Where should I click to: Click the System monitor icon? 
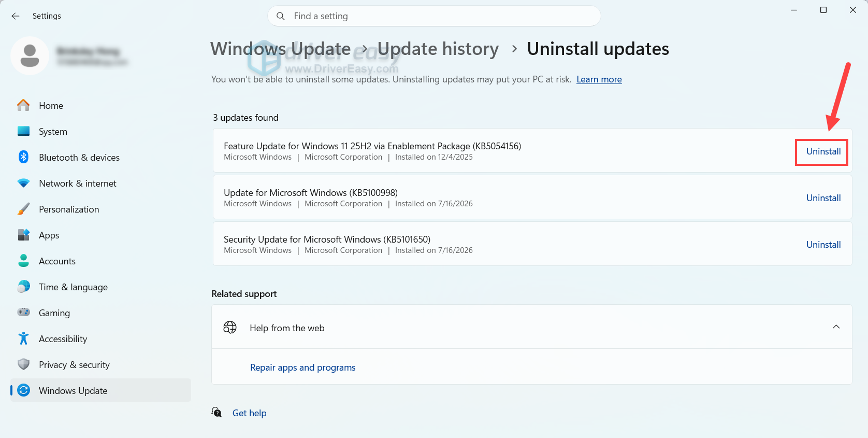click(x=23, y=131)
